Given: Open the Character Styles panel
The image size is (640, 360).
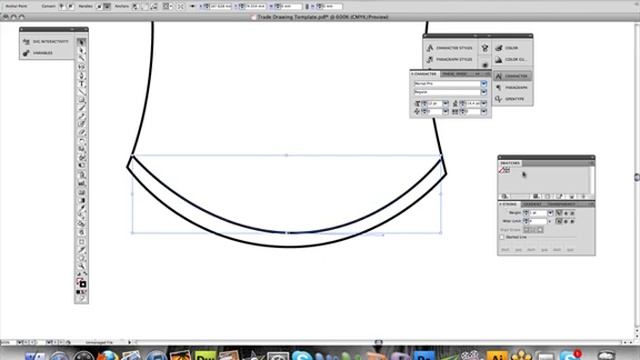Looking at the screenshot, I should pyautogui.click(x=449, y=48).
